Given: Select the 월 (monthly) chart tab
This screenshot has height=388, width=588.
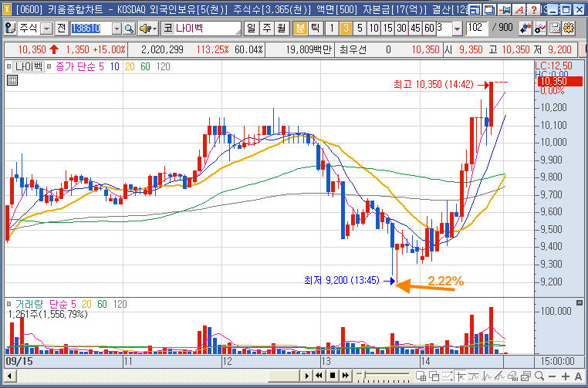Looking at the screenshot, I should (x=282, y=28).
